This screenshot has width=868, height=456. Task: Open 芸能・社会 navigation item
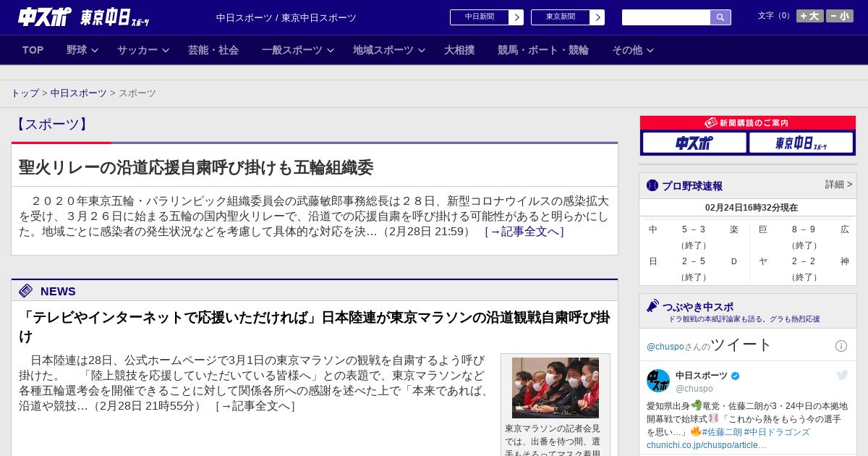pos(213,50)
